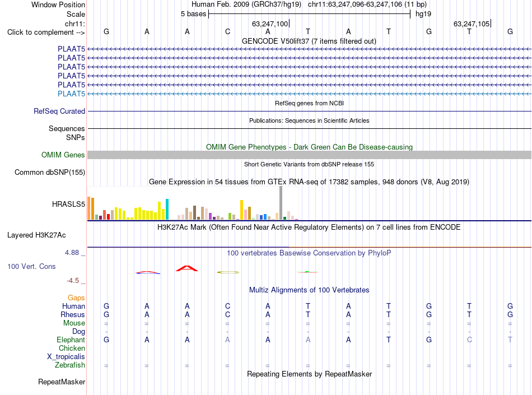The width and height of the screenshot is (532, 395).
Task: Open the PhyloP Basewise Conservation title
Action: (309, 253)
